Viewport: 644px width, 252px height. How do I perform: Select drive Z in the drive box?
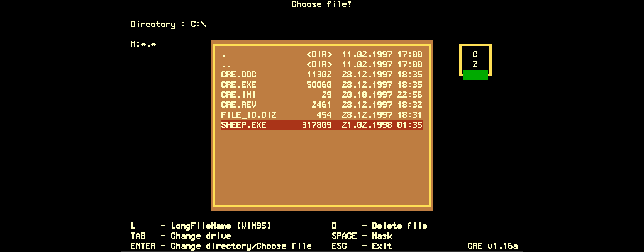[x=475, y=64]
